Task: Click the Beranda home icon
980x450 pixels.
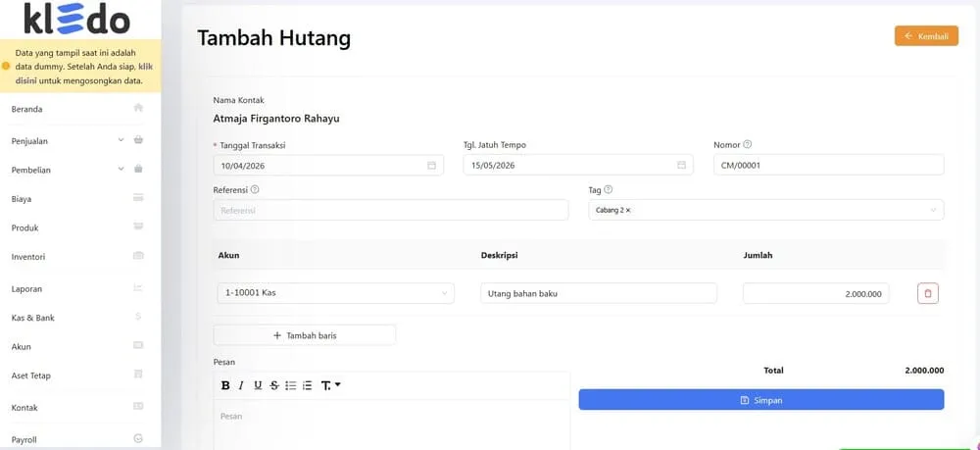Action: 138,108
